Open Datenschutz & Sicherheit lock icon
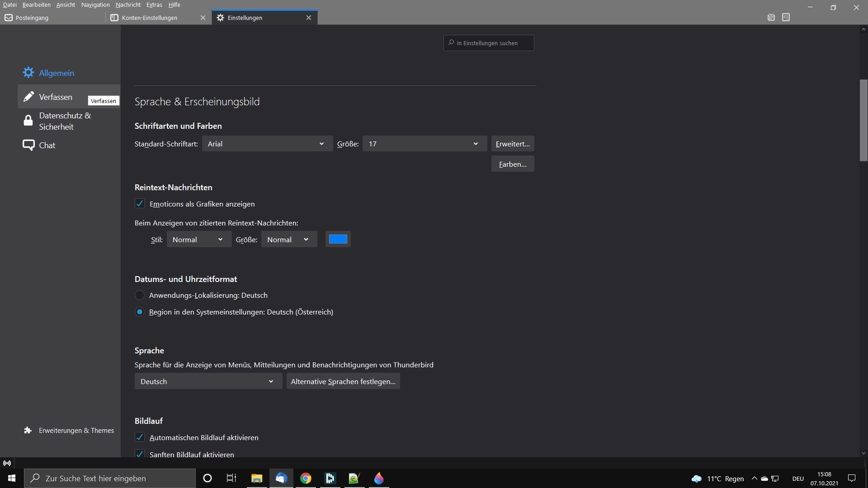 coord(28,121)
